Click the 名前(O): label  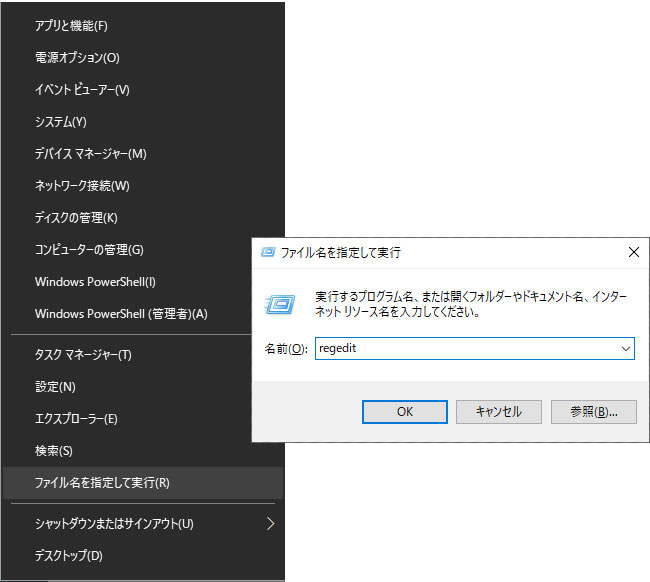click(x=286, y=349)
